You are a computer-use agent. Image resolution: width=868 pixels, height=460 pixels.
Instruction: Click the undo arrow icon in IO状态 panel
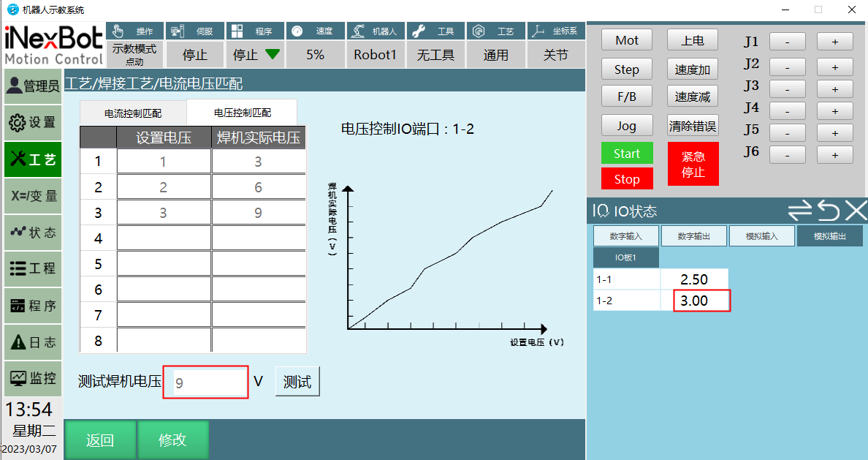(829, 211)
